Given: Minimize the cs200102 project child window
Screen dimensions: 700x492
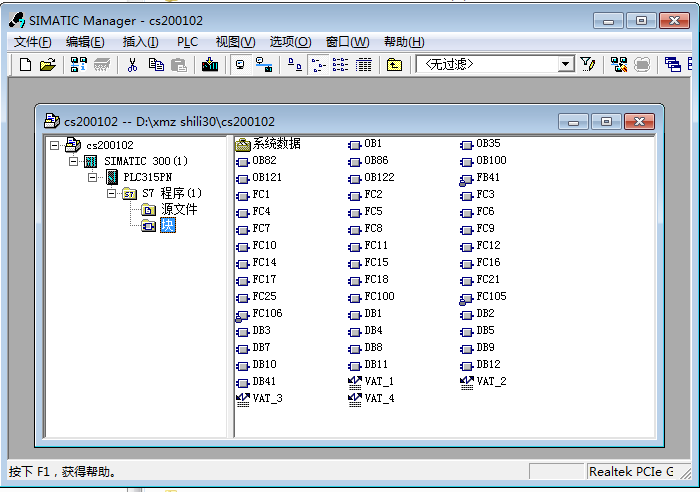Looking at the screenshot, I should click(574, 122).
